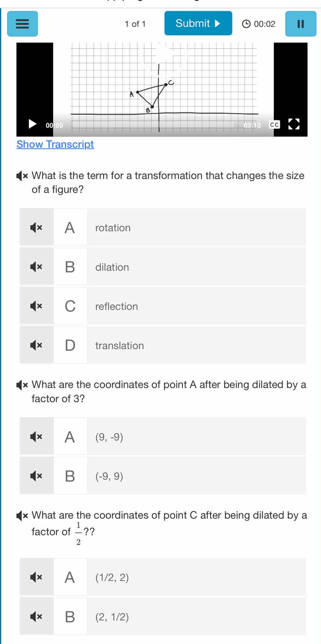Submit the quiz answers
The image size is (321, 644).
click(x=198, y=23)
